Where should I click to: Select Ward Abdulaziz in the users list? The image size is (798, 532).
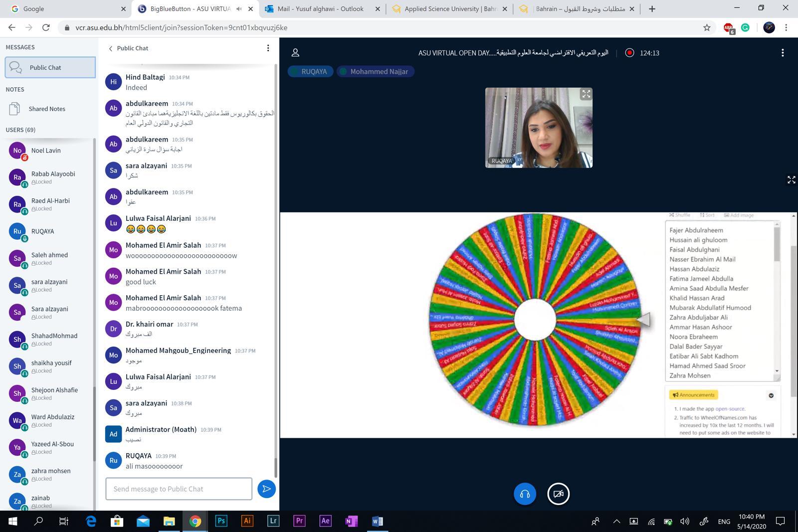[50, 420]
